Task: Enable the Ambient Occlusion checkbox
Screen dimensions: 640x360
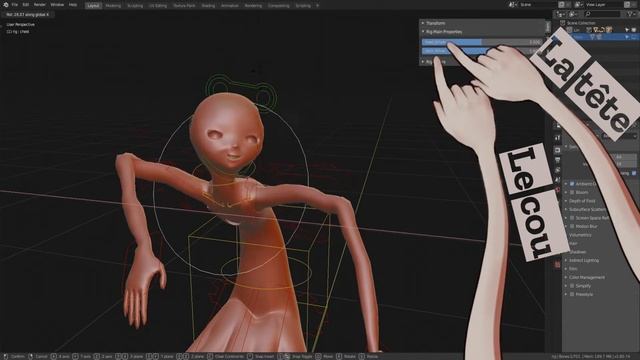Action: click(x=572, y=184)
